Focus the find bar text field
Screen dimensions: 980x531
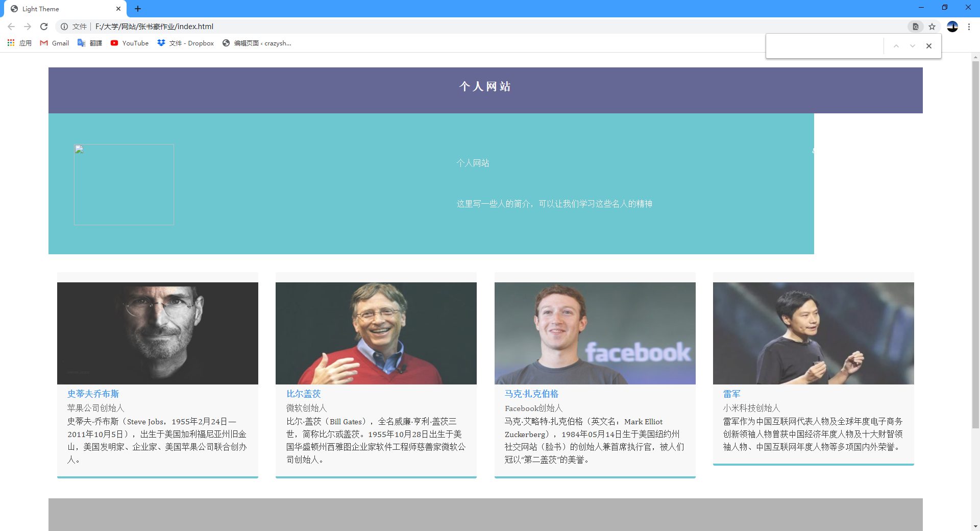pos(826,46)
